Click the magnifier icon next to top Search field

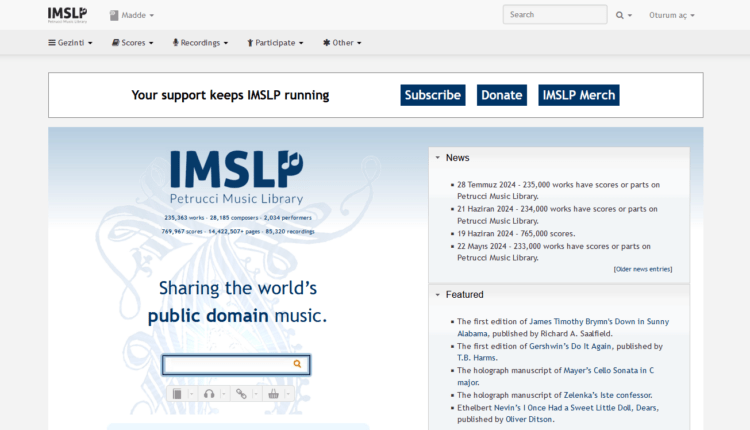(x=619, y=15)
